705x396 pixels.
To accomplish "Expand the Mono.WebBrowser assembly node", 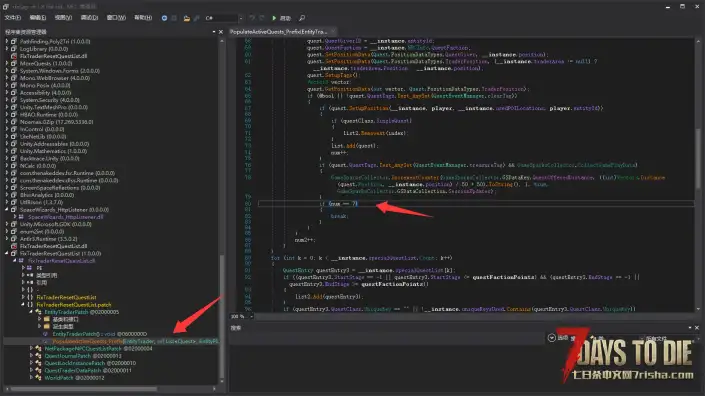I will 7,78.
